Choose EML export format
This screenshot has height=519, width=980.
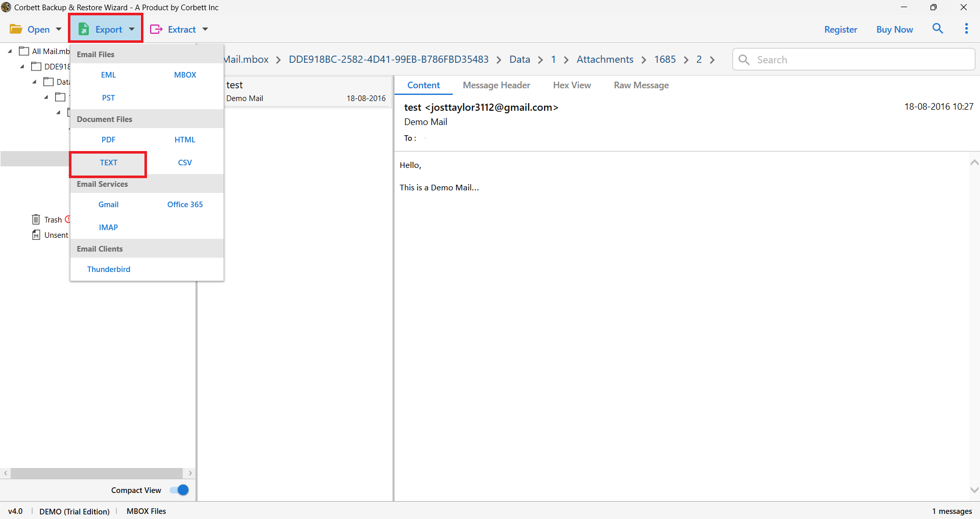pos(108,75)
